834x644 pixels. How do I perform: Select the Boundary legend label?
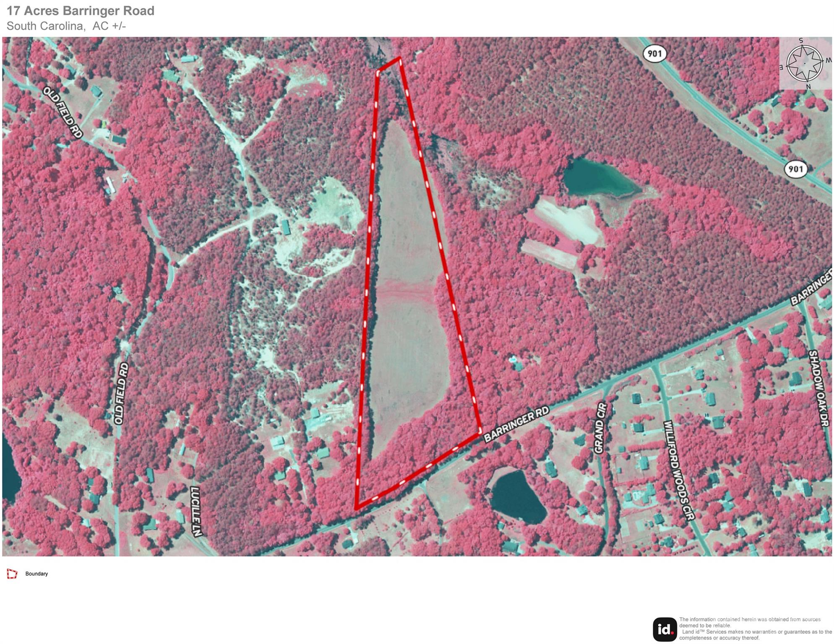point(36,574)
